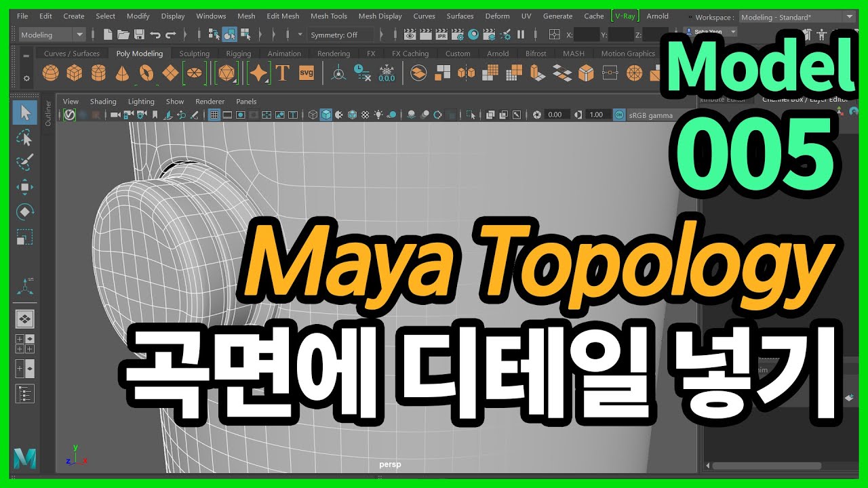Toggle viewport lights bulb icon
Image resolution: width=868 pixels, height=488 pixels.
[378, 115]
